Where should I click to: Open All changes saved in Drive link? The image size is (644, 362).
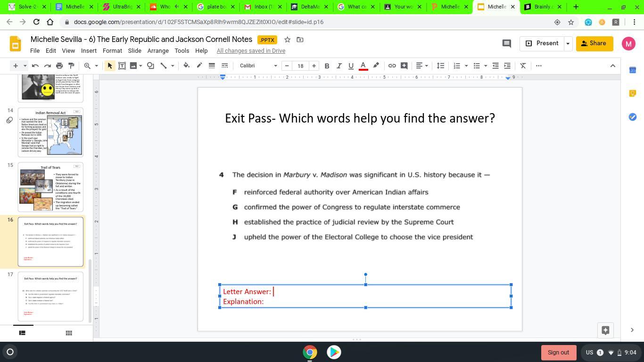tap(251, 51)
